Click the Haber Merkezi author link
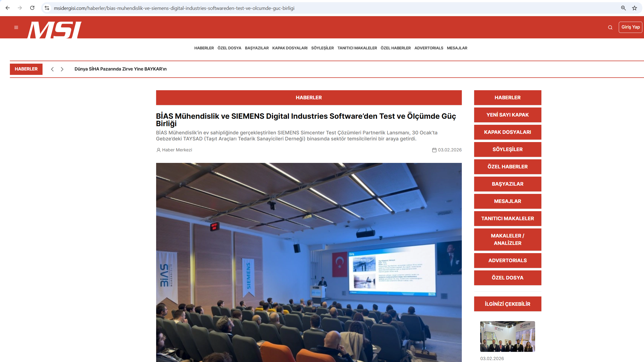The height and width of the screenshot is (362, 644). click(x=177, y=150)
